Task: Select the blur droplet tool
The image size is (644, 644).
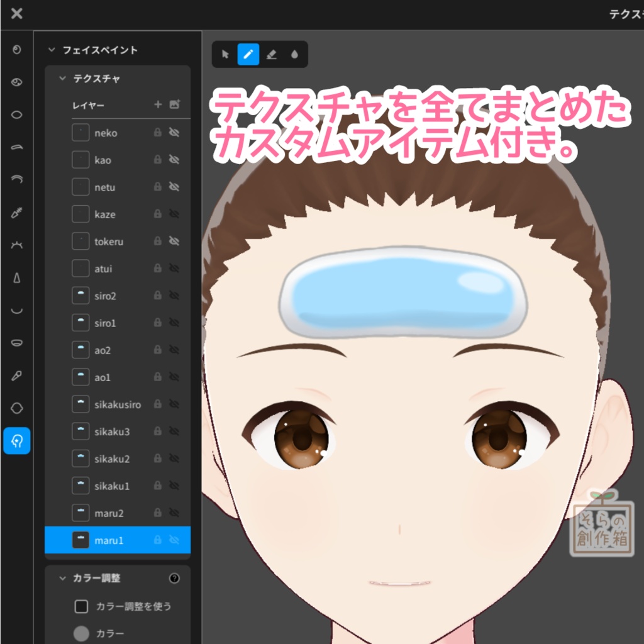Action: (296, 55)
